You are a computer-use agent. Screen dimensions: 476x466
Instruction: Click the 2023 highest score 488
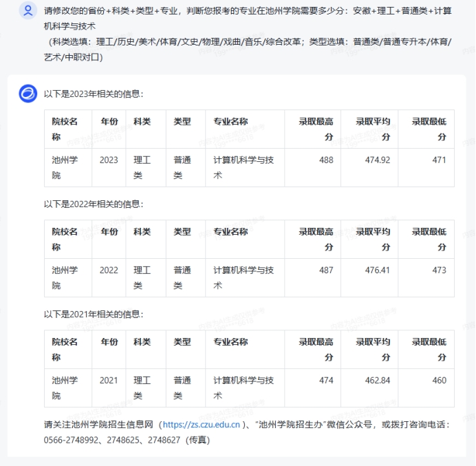tap(326, 160)
